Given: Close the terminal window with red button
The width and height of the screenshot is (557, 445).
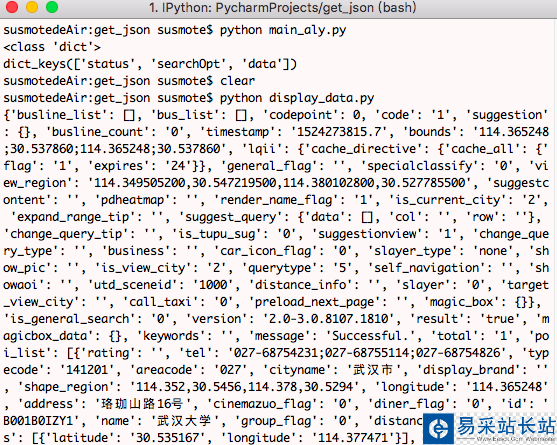Looking at the screenshot, I should click(12, 7).
